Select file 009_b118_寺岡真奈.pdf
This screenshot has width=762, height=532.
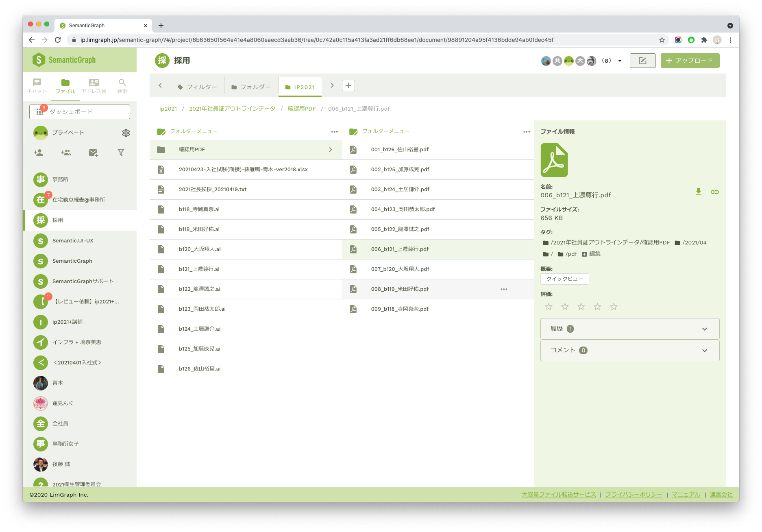pos(438,309)
